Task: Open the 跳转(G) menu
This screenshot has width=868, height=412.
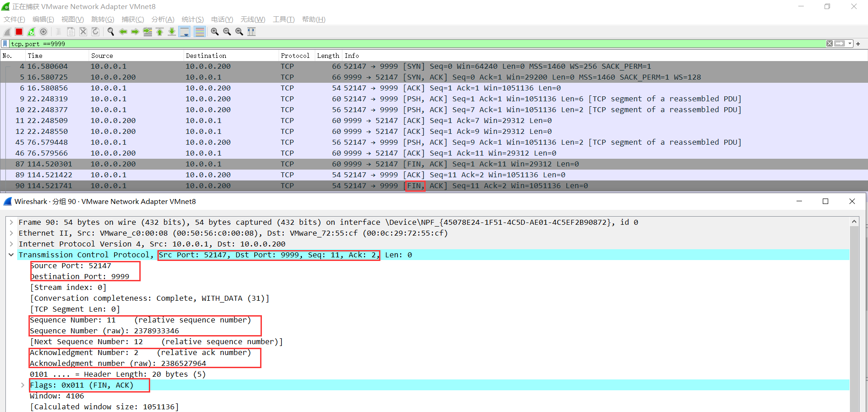Action: pos(103,19)
